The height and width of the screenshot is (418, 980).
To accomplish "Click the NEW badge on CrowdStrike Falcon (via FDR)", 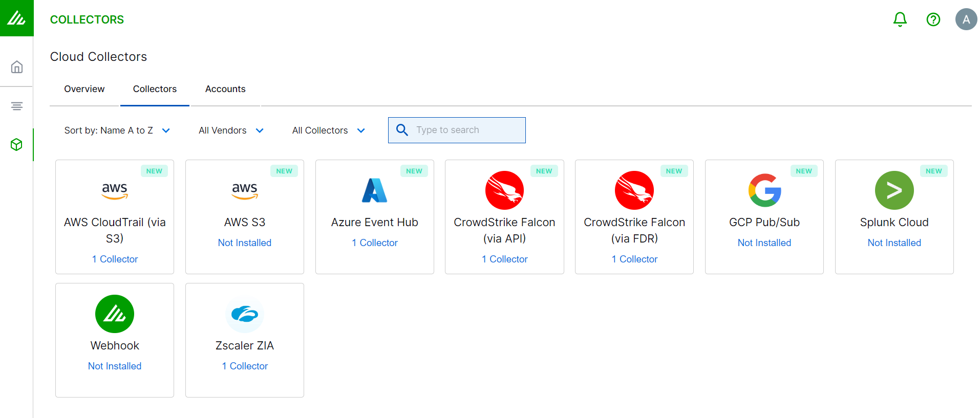I will click(674, 171).
